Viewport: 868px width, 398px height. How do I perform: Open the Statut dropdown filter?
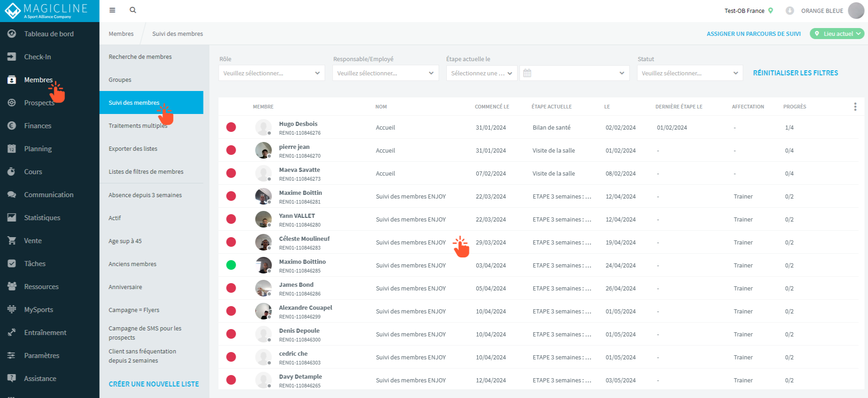tap(690, 73)
